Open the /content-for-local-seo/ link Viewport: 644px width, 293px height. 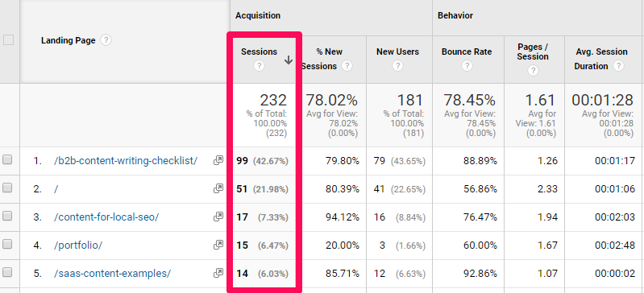click(106, 217)
